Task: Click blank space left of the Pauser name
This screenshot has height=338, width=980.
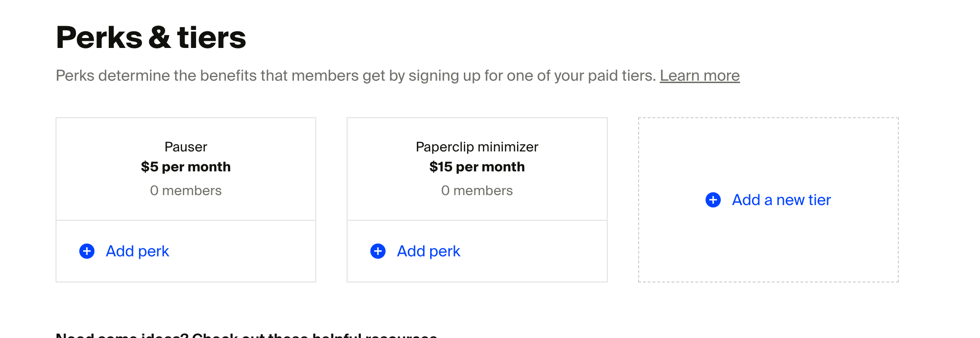Action: click(x=104, y=147)
